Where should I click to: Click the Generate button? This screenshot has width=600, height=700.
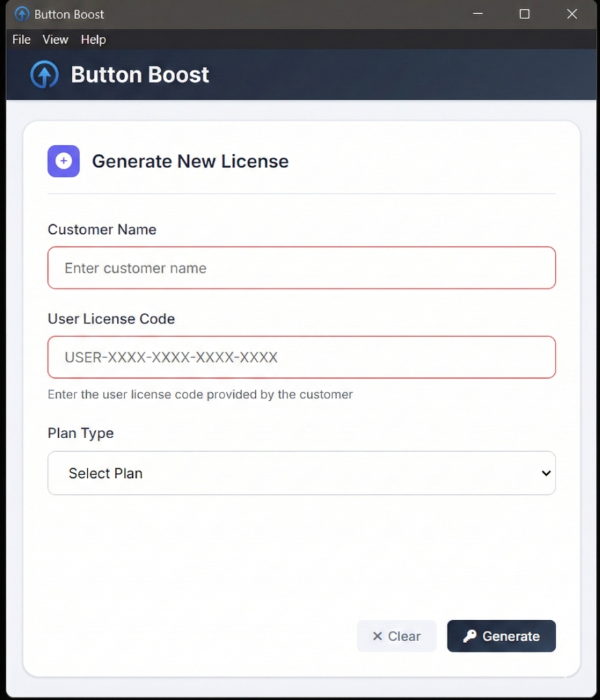click(x=501, y=636)
